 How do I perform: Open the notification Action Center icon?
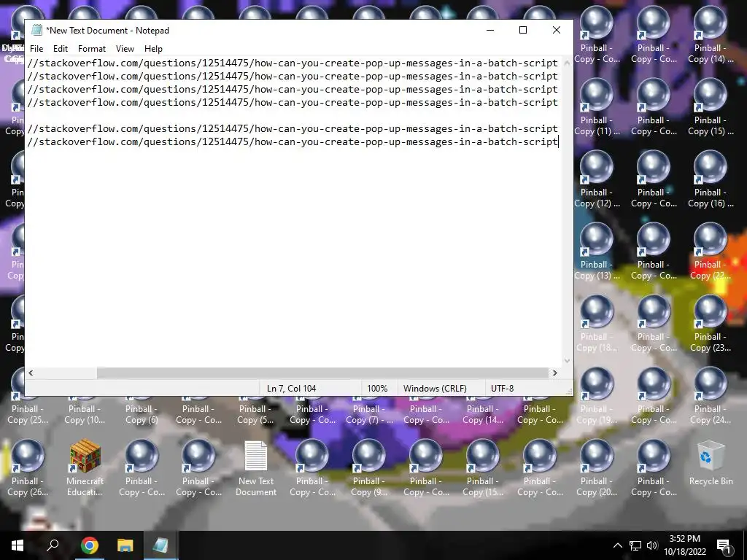[724, 545]
